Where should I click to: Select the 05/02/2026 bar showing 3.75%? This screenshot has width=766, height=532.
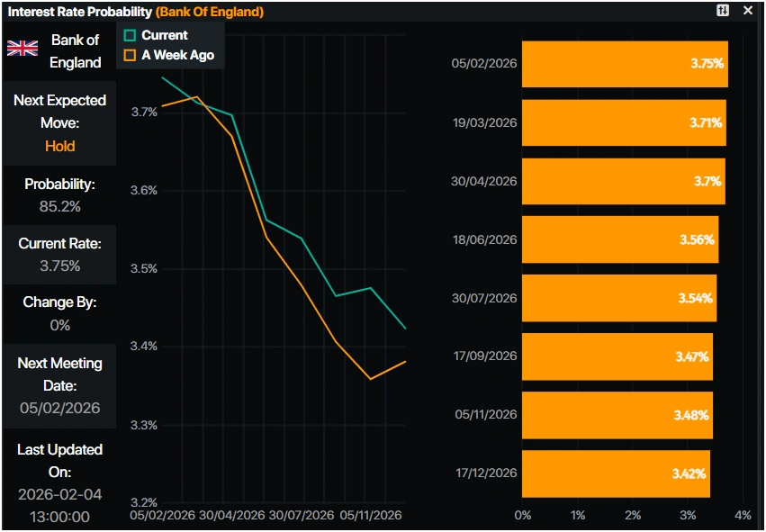[x=625, y=64]
